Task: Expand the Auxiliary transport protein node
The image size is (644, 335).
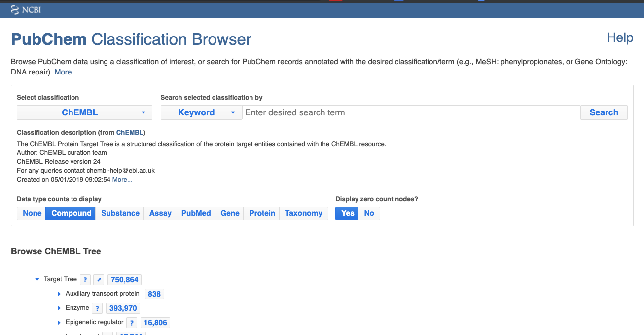Action: [59, 294]
